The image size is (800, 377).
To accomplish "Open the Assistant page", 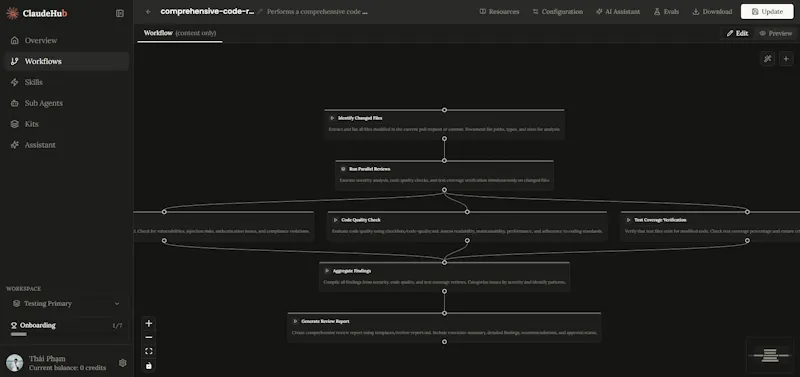I will point(66,145).
